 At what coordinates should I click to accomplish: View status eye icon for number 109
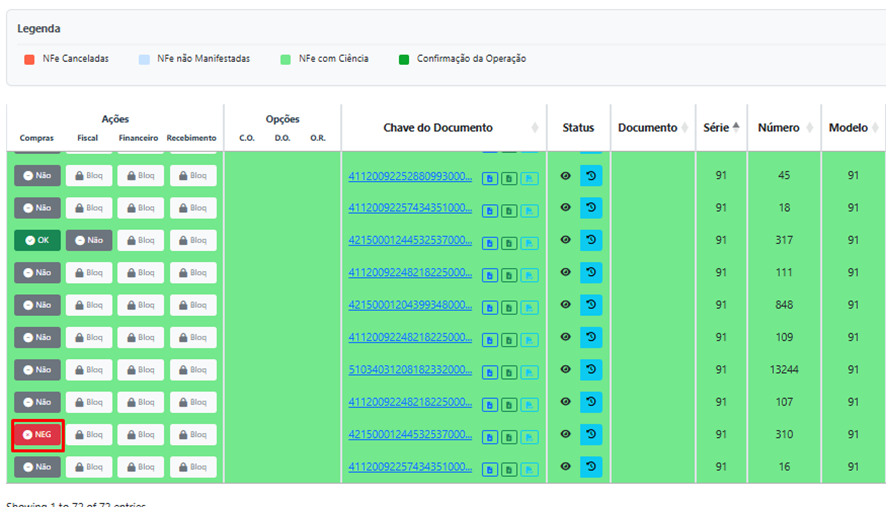point(565,338)
